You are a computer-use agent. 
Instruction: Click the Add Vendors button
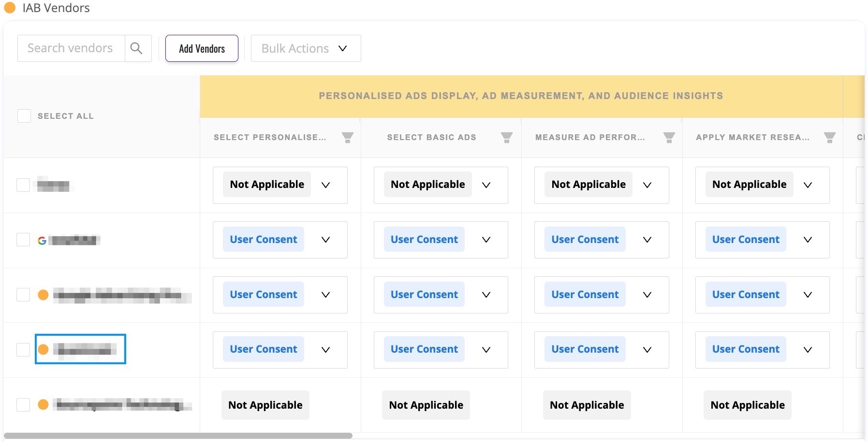pos(202,48)
